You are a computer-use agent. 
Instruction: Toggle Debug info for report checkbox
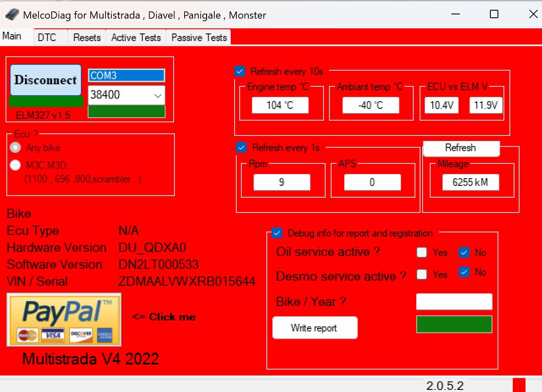click(277, 233)
